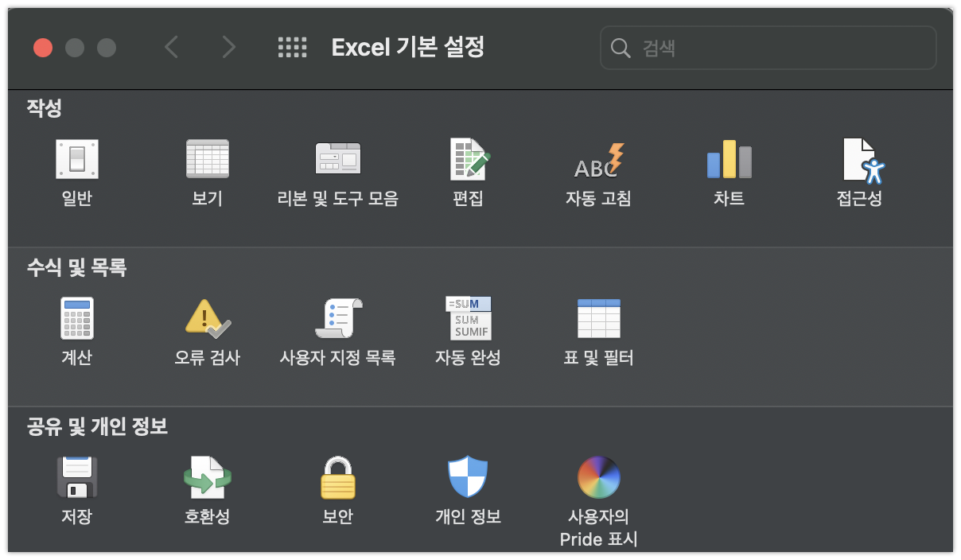Click the 검색 search field
961x560 pixels.
tap(768, 48)
